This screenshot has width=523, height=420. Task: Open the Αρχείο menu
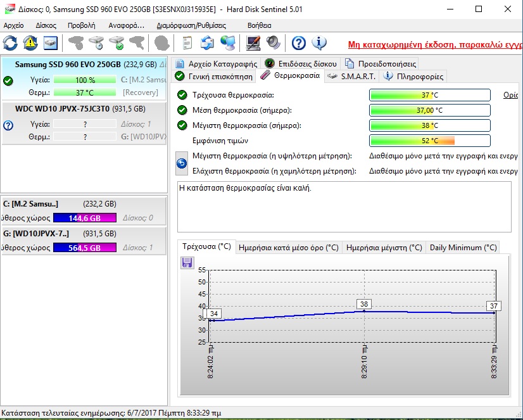13,25
